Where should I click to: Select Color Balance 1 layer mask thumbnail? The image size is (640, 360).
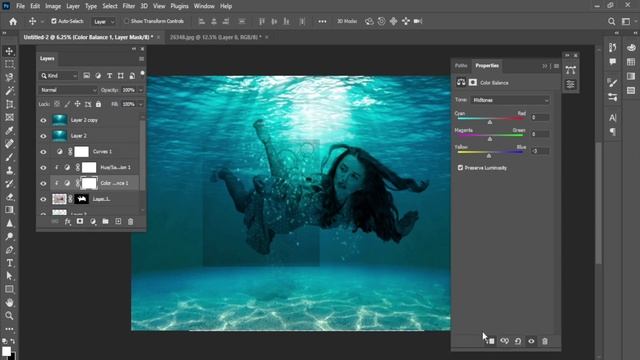[89, 183]
